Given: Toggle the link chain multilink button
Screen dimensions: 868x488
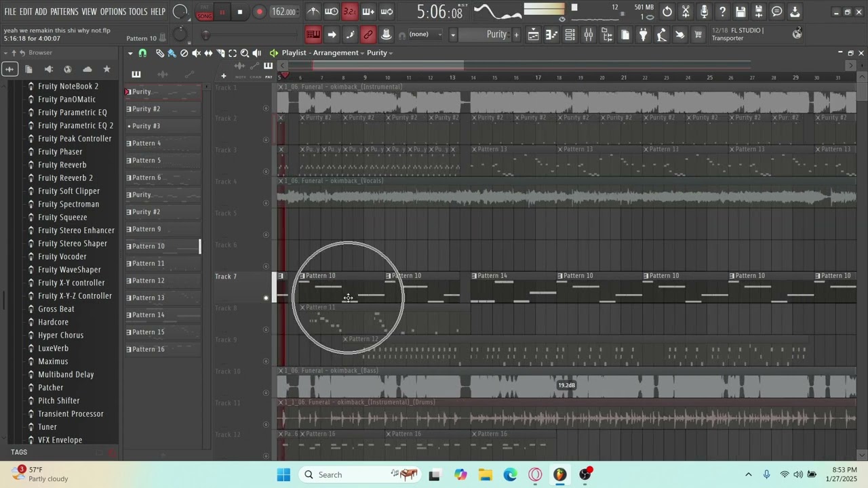Looking at the screenshot, I should point(368,35).
